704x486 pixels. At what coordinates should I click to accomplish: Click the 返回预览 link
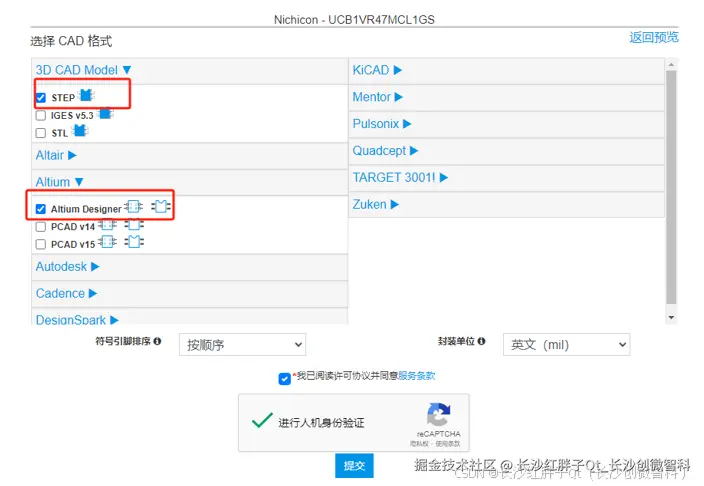click(654, 37)
